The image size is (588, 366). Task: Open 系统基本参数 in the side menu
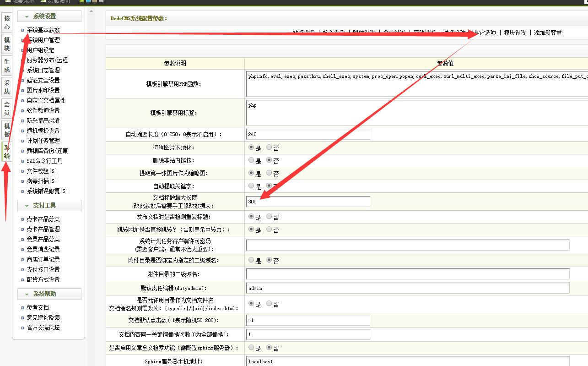[x=43, y=30]
